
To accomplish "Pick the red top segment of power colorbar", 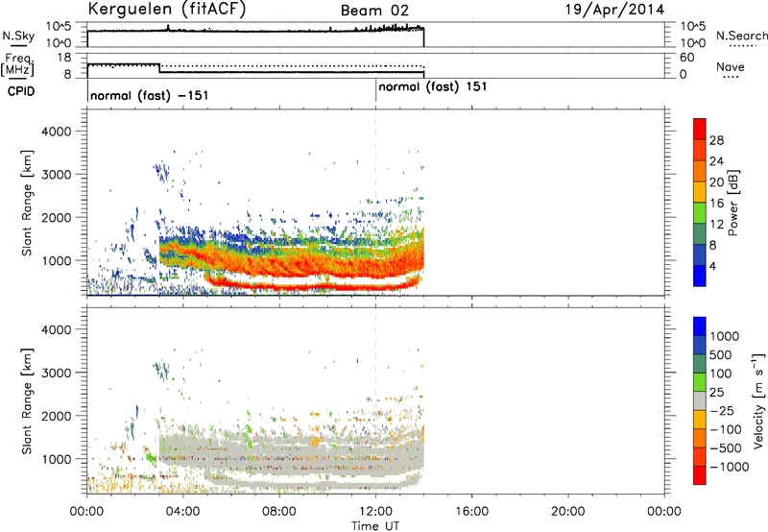I will [700, 129].
